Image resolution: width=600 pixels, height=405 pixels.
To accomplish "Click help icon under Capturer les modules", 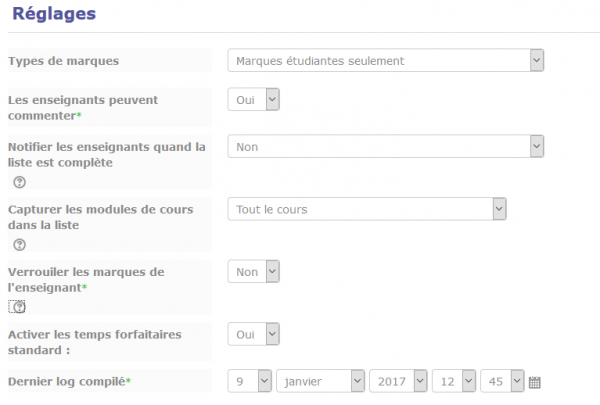I will pos(19,245).
